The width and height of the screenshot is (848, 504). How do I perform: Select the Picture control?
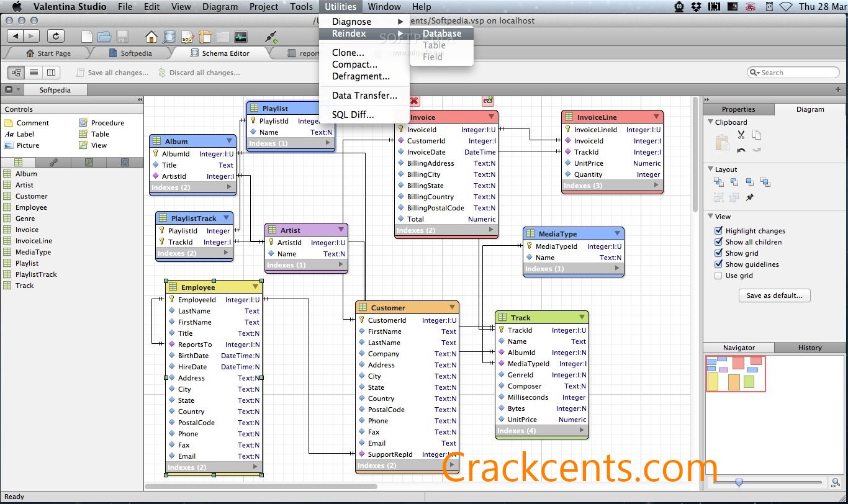coord(22,145)
